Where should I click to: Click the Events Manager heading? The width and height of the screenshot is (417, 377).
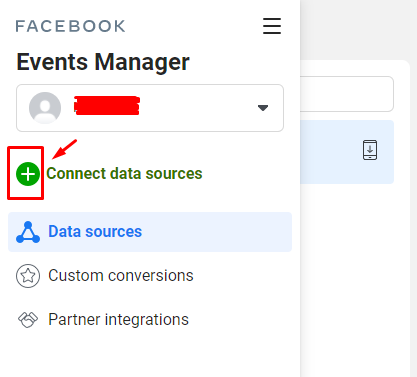[x=103, y=62]
